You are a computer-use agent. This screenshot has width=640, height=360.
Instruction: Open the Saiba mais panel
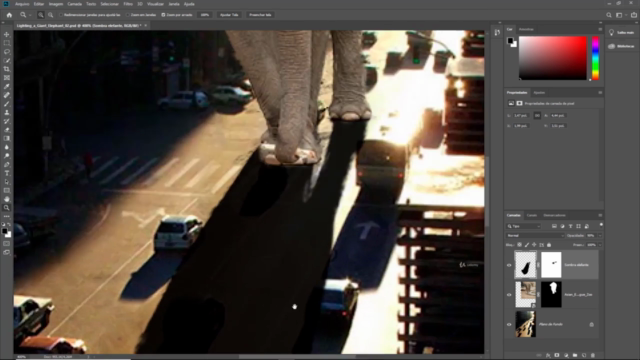tap(621, 33)
